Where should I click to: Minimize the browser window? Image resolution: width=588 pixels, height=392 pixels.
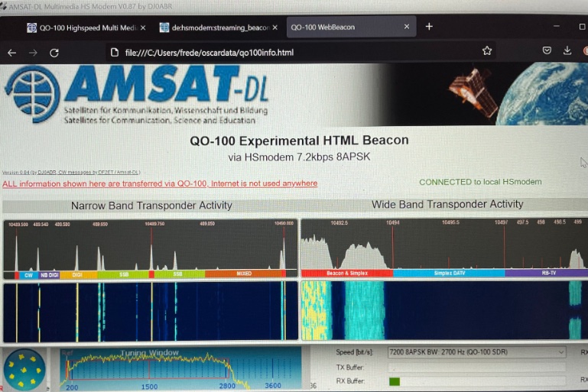tap(557, 26)
